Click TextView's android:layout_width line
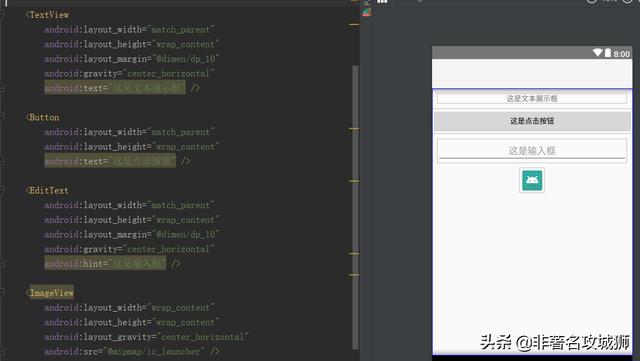Screen dimensions: 640x361 tap(129, 30)
